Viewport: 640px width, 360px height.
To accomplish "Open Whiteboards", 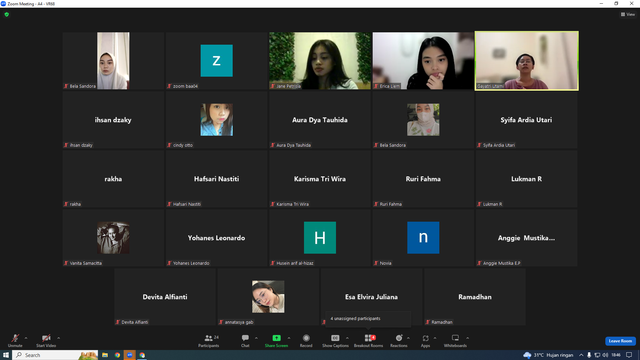I will point(455,340).
